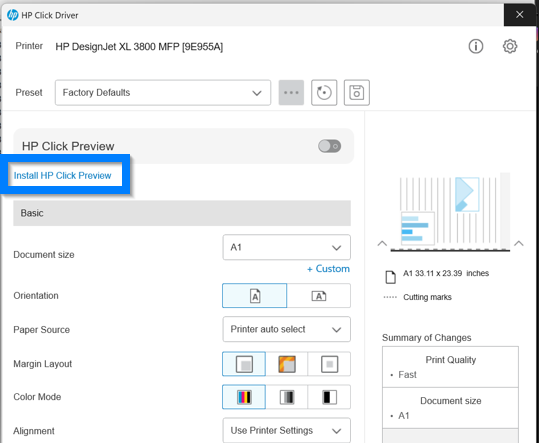Viewport: 539px width, 443px height.
Task: Choose the clip contents margin layout icon
Action: 329,364
